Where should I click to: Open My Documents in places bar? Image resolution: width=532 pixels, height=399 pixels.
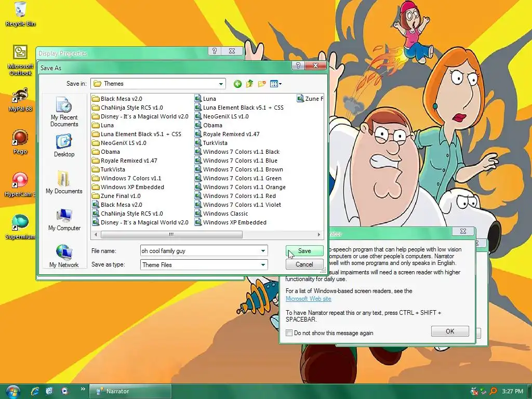(x=64, y=182)
